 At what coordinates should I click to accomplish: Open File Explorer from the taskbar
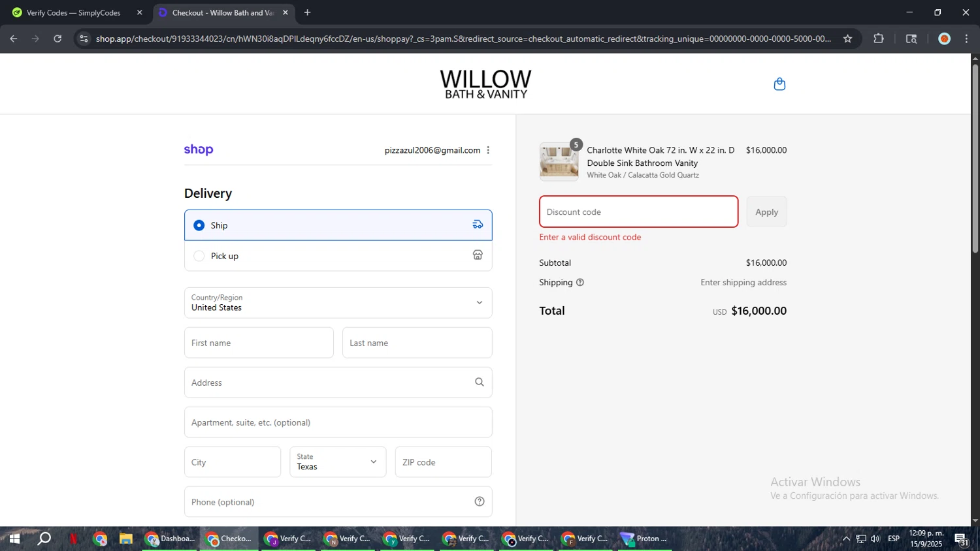[126, 539]
